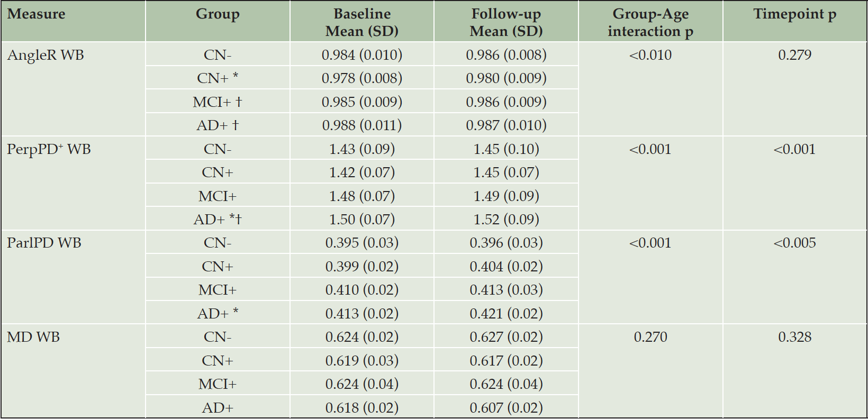Screen dimensions: 868x419
Task: Select the Group column header
Action: coord(218,14)
